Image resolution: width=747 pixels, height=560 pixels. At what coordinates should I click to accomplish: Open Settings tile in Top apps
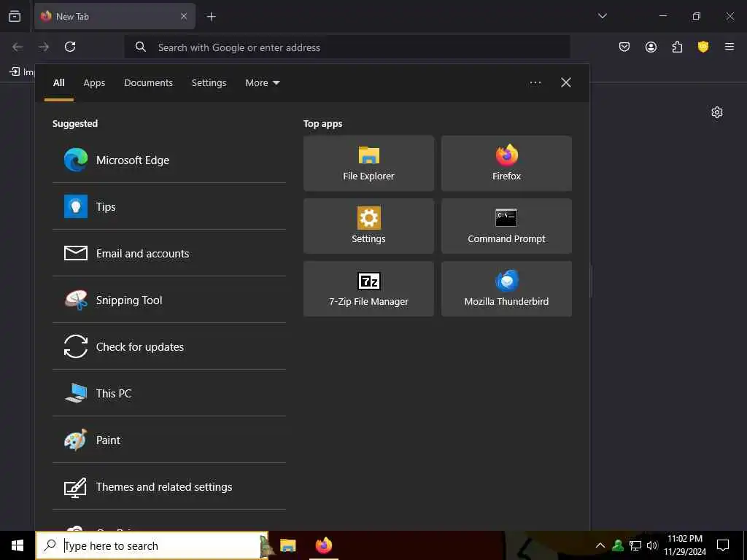coord(368,226)
